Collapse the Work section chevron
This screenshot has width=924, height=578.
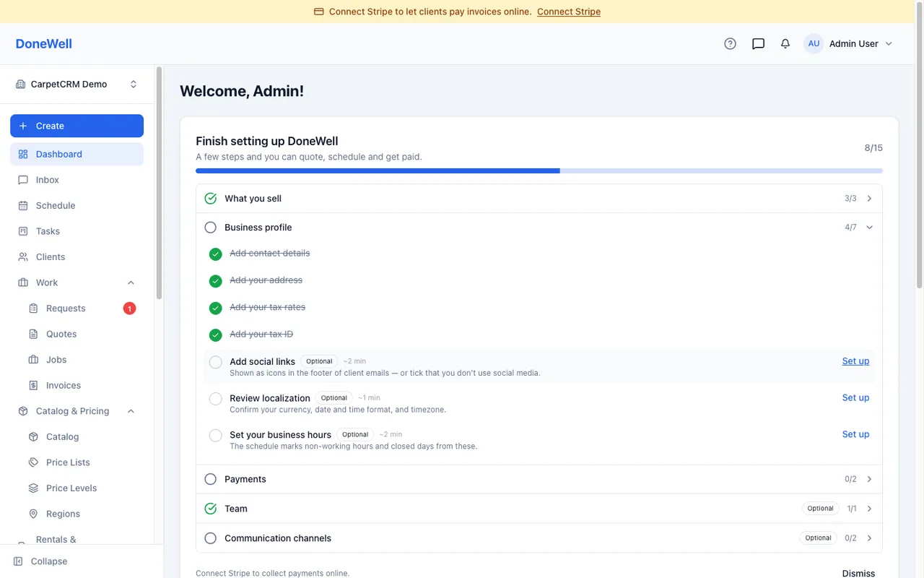[131, 282]
